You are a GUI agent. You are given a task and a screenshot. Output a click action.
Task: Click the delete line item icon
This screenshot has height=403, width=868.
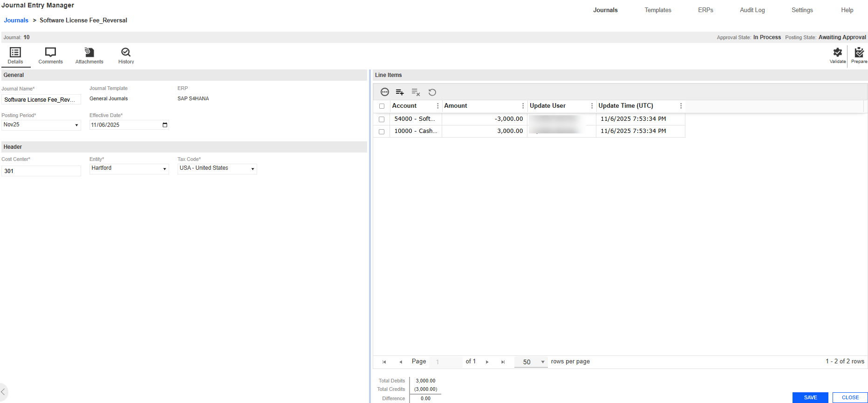(416, 92)
